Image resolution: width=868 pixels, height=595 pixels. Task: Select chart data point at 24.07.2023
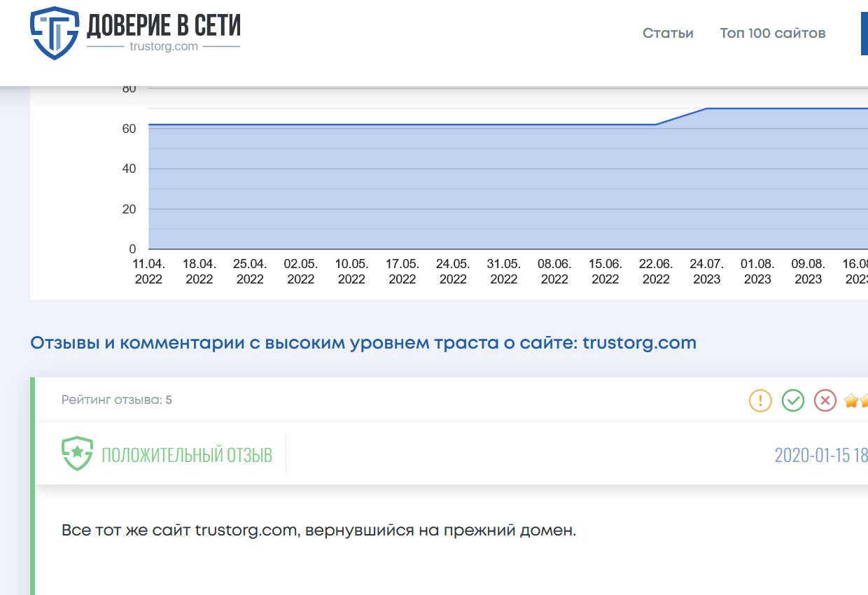point(706,108)
